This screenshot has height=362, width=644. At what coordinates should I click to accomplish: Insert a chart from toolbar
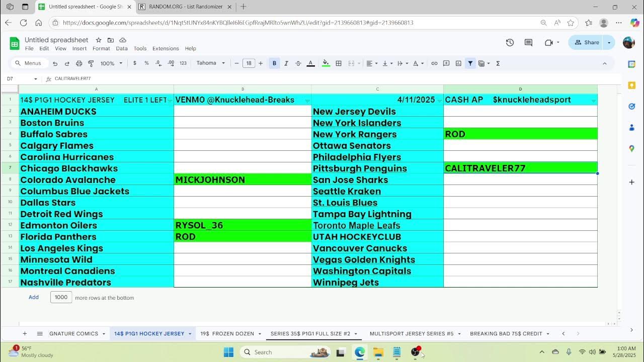tap(458, 63)
